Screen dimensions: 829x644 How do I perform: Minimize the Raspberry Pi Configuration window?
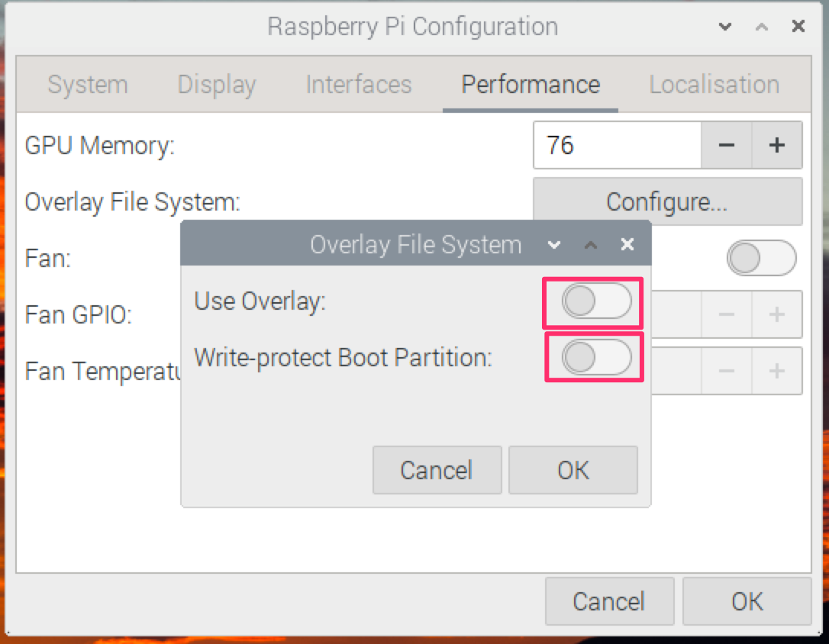[726, 27]
